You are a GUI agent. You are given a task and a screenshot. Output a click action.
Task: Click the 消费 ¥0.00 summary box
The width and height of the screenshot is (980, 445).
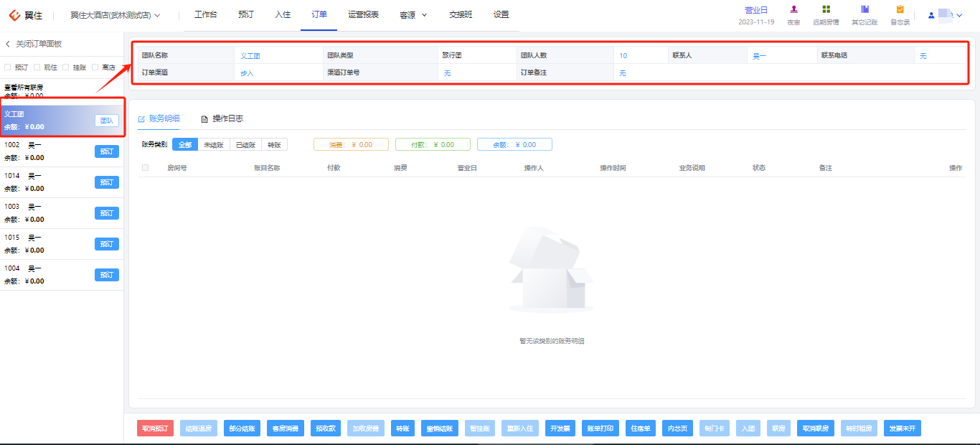click(x=351, y=144)
